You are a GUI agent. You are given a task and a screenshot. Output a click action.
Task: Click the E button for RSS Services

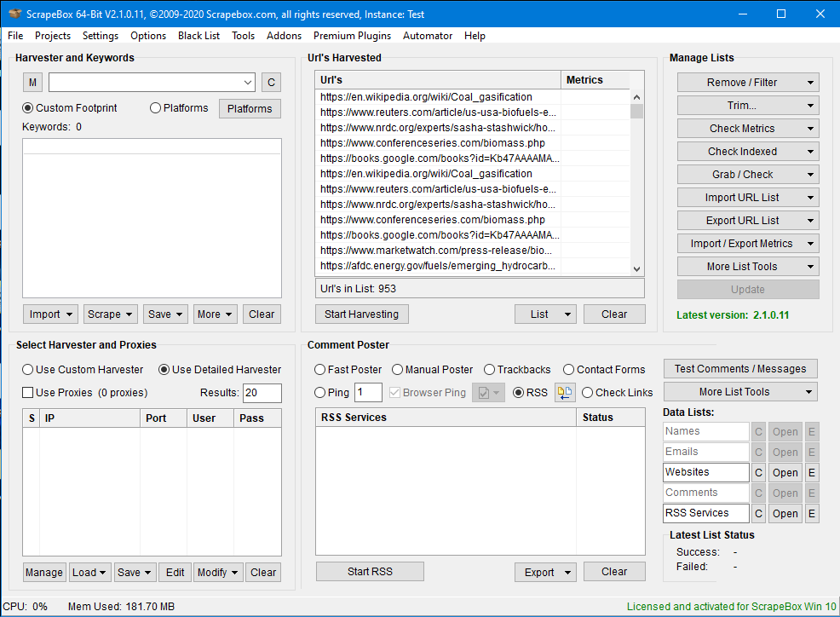pos(812,513)
